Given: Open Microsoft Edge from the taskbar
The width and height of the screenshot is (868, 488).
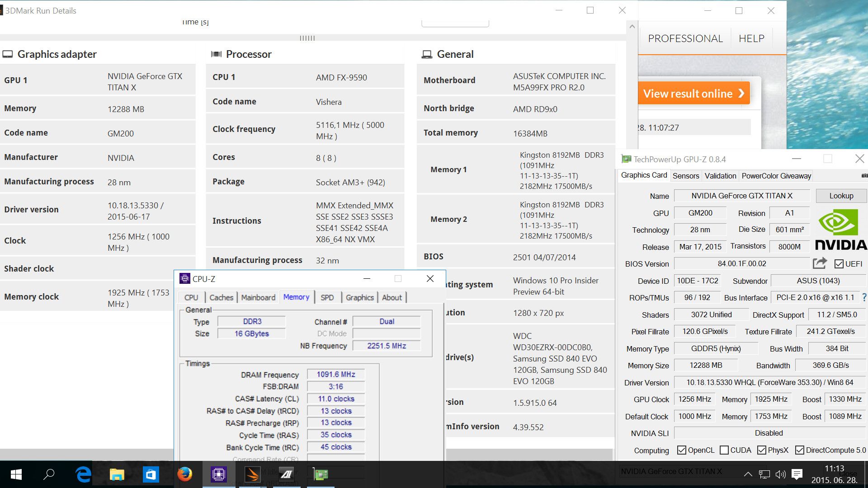Looking at the screenshot, I should tap(83, 474).
